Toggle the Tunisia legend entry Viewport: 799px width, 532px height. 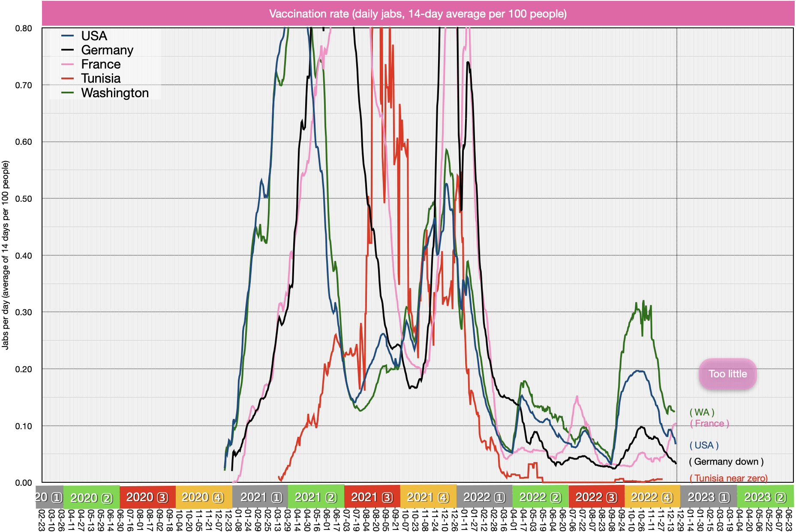[x=101, y=78]
